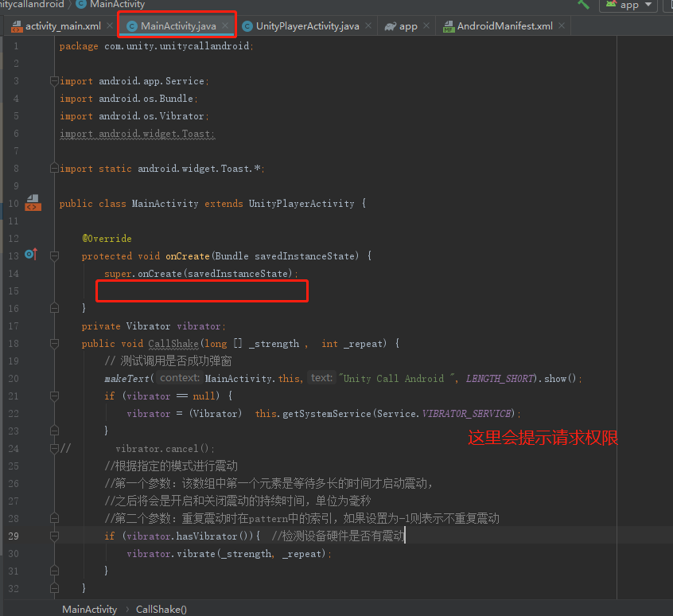
Task: Close the activity_main.xml tab
Action: tap(110, 25)
